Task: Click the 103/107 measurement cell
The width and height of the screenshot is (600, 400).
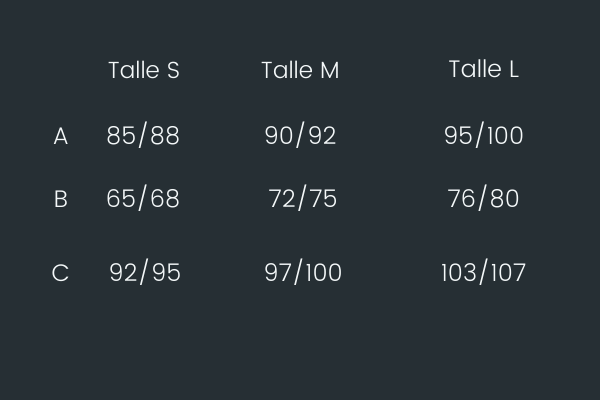Action: [483, 272]
